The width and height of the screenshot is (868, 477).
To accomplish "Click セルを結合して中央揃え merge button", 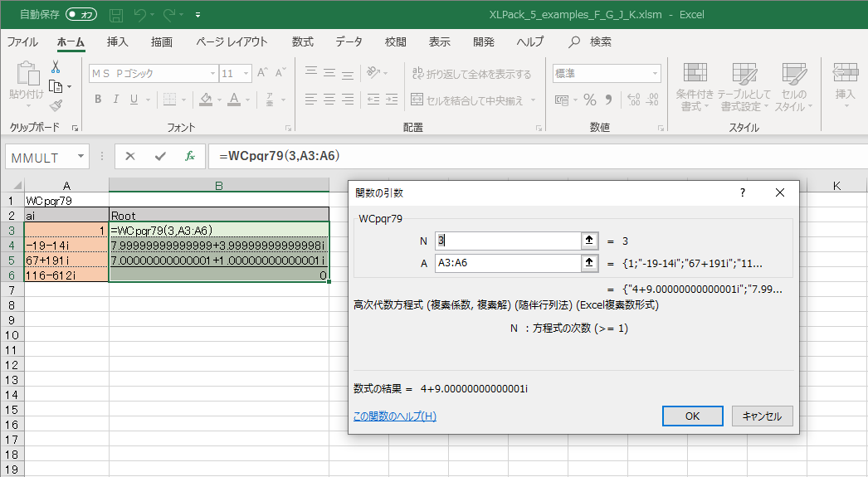I will click(466, 100).
